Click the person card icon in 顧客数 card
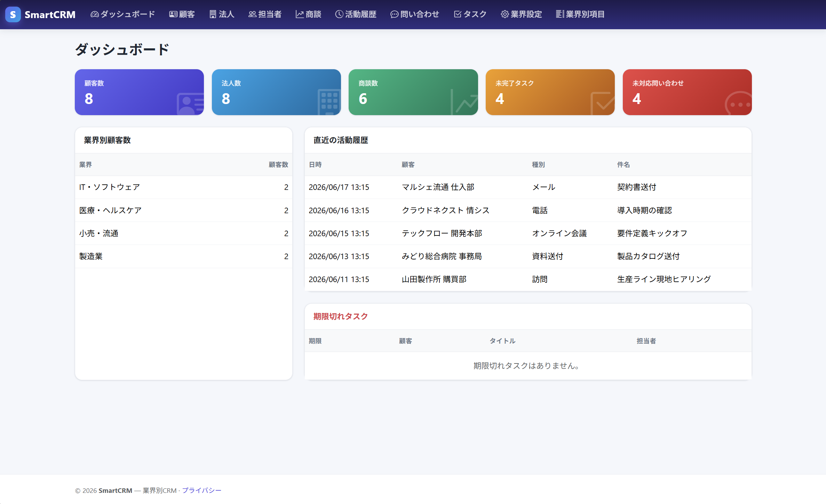The width and height of the screenshot is (826, 504). [190, 104]
